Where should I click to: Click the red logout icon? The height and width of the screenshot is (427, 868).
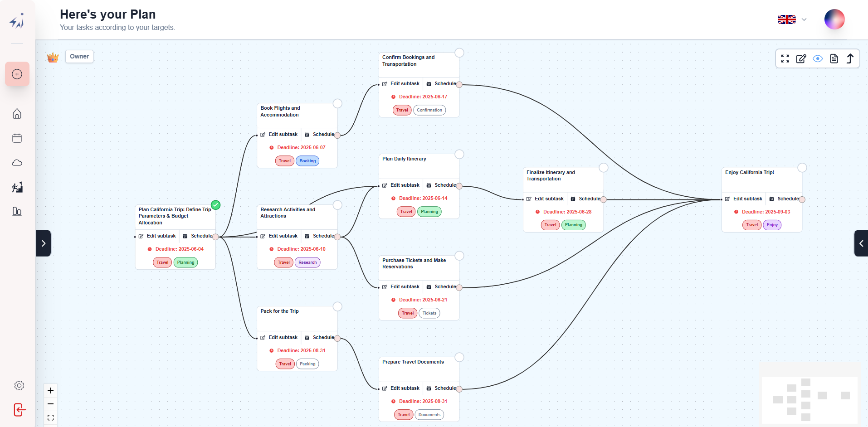20,410
